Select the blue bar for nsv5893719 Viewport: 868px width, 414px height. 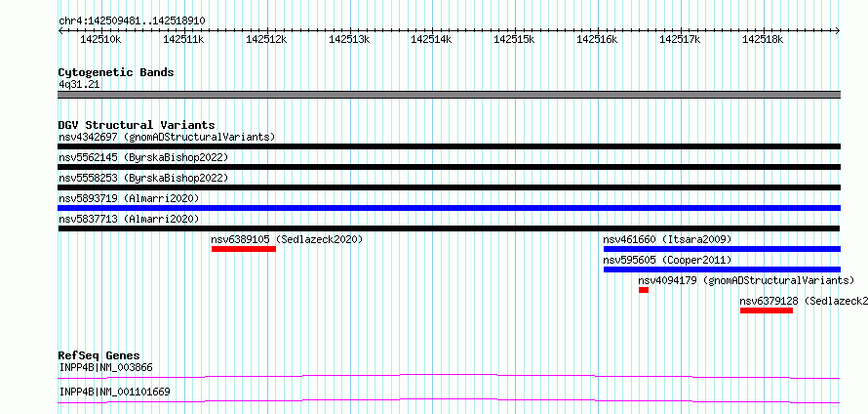coord(449,208)
